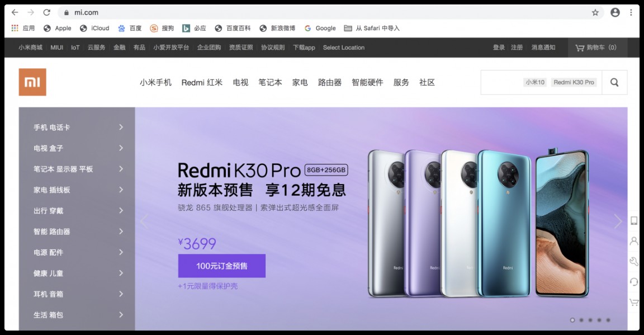Reload the page with the refresh icon
This screenshot has width=644, height=335.
point(47,12)
